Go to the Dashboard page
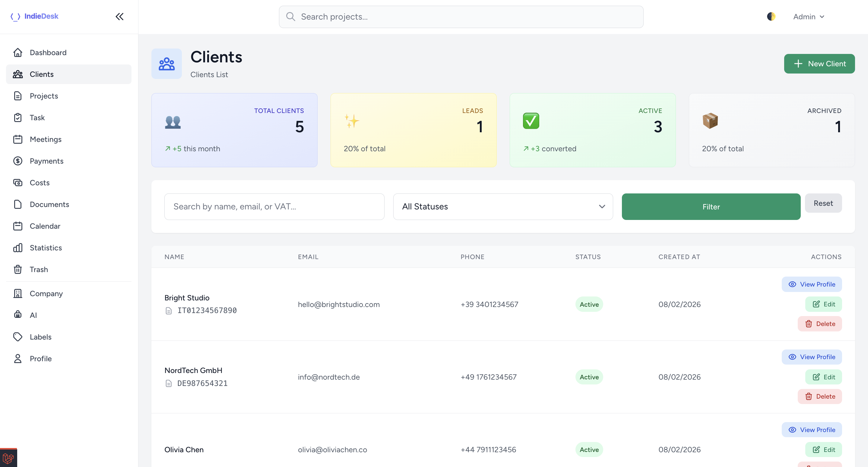This screenshot has width=868, height=467. (48, 52)
